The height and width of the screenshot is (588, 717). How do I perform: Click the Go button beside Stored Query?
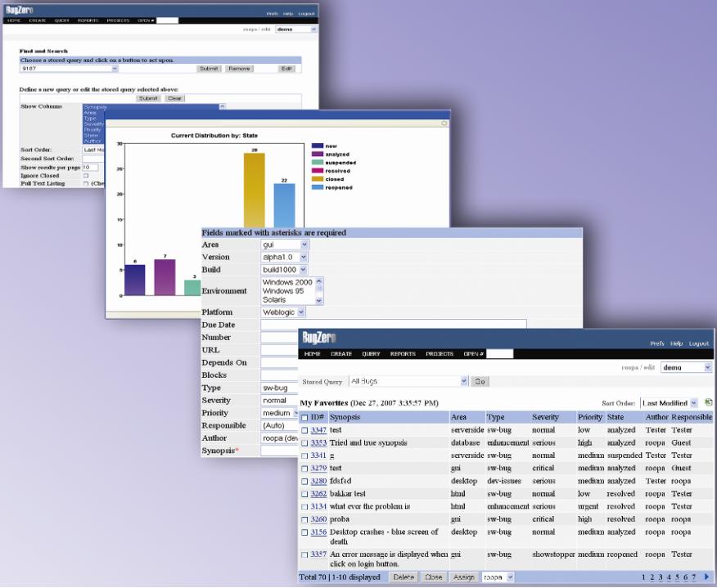click(x=481, y=381)
